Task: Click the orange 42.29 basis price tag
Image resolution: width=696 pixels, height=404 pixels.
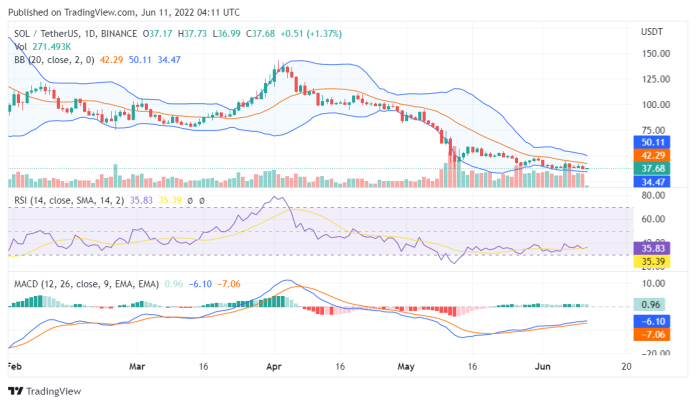Action: (654, 155)
